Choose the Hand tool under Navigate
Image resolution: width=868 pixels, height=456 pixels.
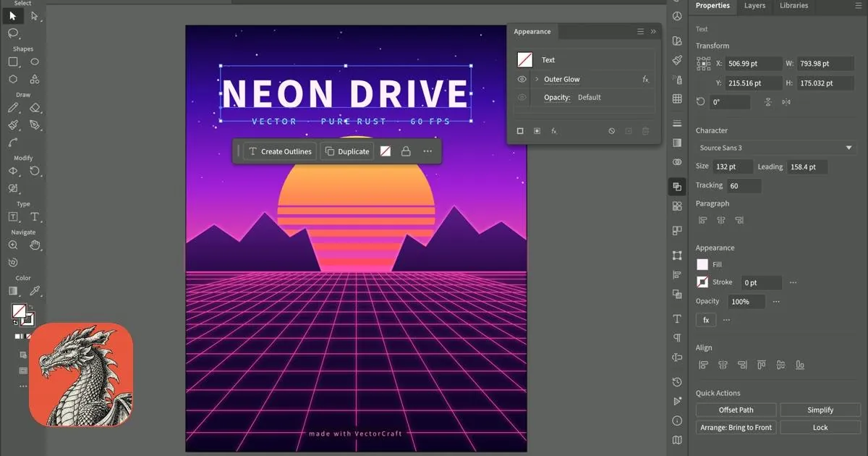coord(35,245)
